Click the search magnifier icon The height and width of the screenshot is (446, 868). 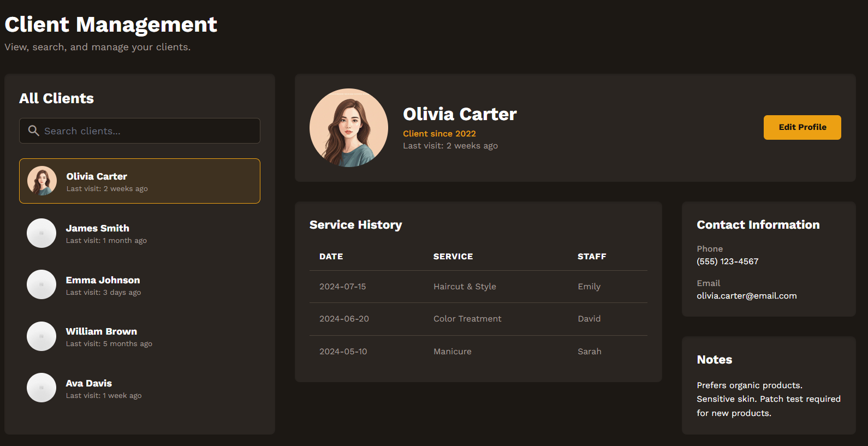33,130
